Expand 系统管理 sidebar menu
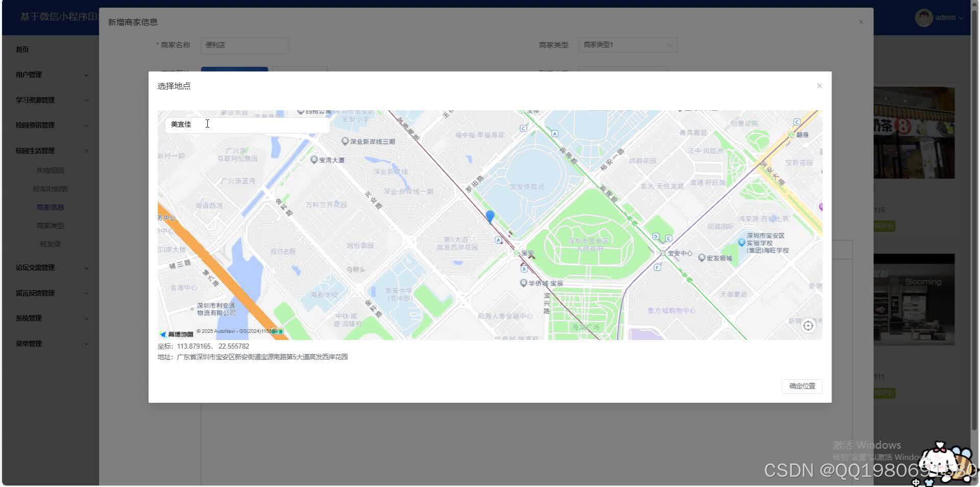Screen dimensions: 980x487 [x=51, y=318]
